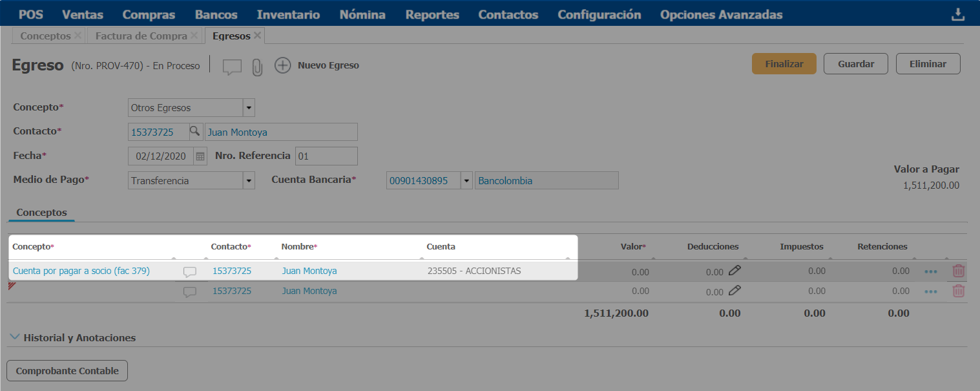Click pencil icon to edit first row Deducciones
Screen dimensions: 980x391
pyautogui.click(x=735, y=271)
